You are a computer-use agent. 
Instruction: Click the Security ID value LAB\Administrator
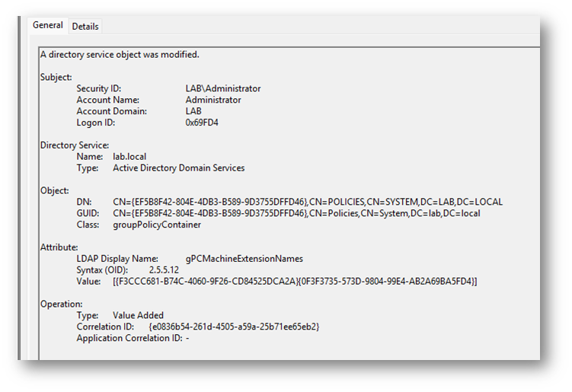click(222, 89)
